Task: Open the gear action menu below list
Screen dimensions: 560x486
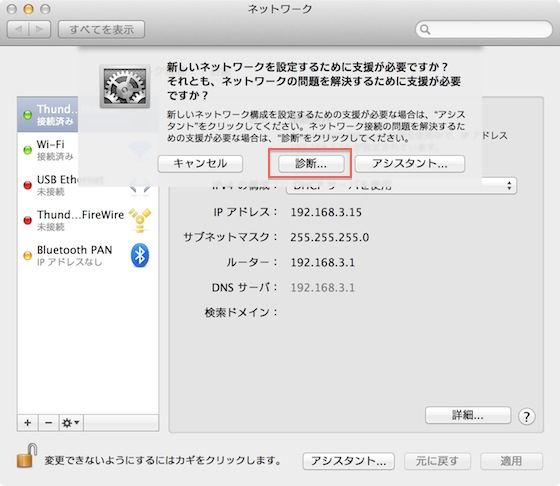Action: (71, 423)
